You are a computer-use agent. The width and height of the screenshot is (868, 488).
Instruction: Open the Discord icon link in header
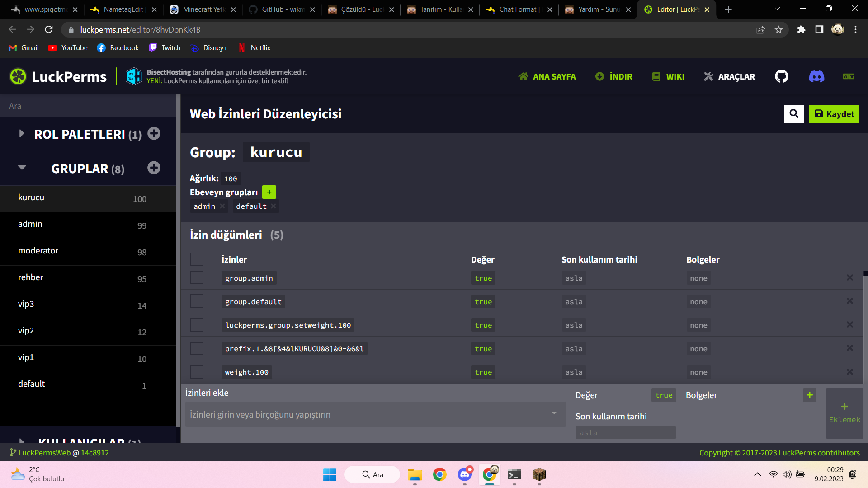click(816, 76)
